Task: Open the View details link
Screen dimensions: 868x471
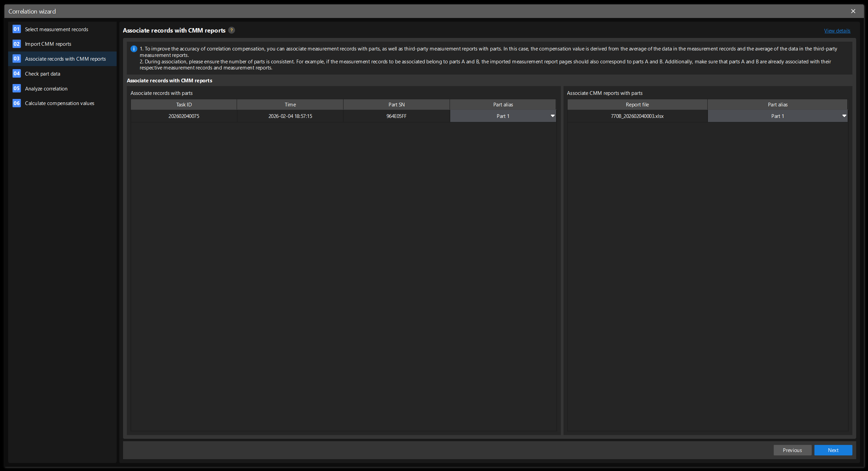Action: [837, 30]
